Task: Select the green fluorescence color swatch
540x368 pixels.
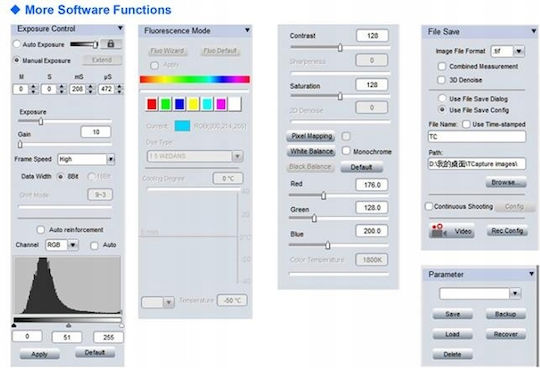Action: (x=166, y=104)
